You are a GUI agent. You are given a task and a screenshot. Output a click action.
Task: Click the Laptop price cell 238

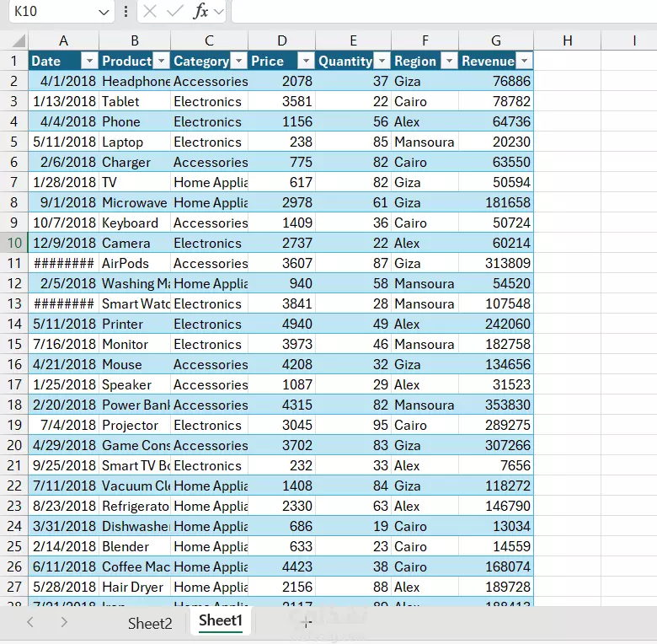tap(282, 142)
